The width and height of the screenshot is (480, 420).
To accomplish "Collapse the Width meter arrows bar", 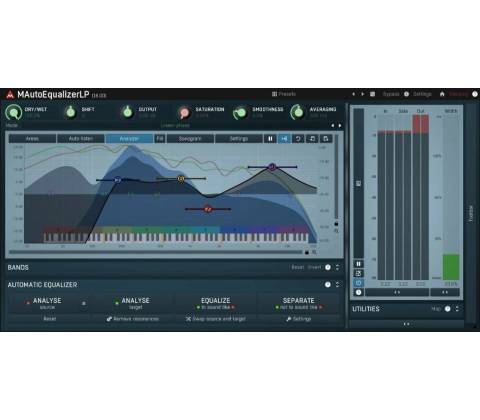I will click(445, 292).
